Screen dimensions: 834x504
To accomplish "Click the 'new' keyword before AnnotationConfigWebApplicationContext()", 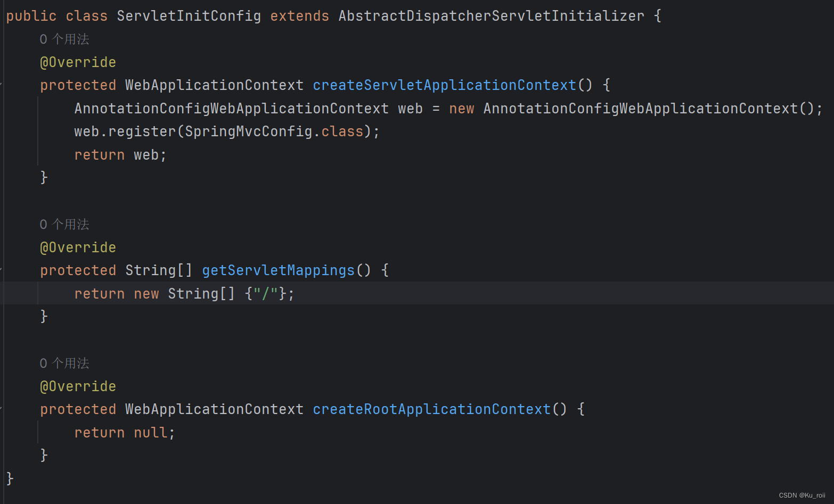I will point(462,109).
